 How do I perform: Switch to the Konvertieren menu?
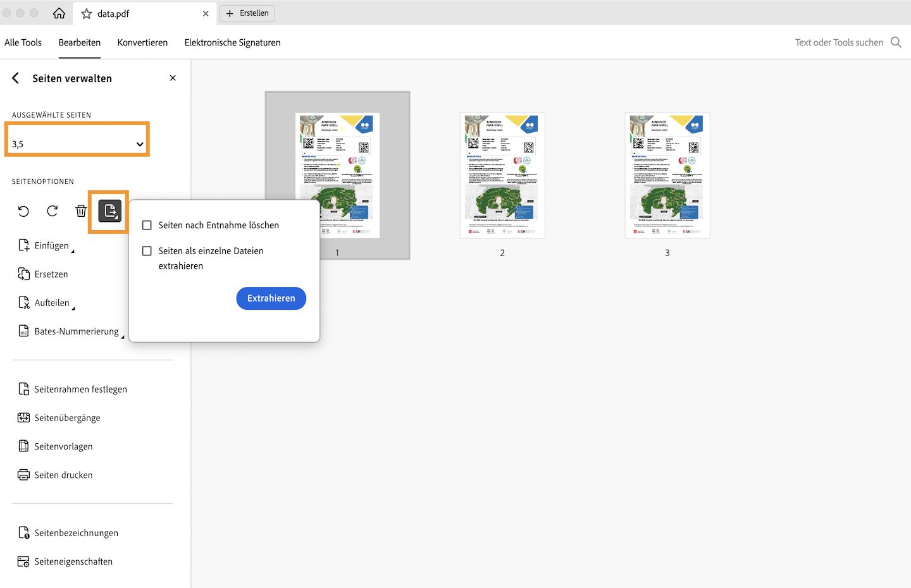pyautogui.click(x=142, y=42)
